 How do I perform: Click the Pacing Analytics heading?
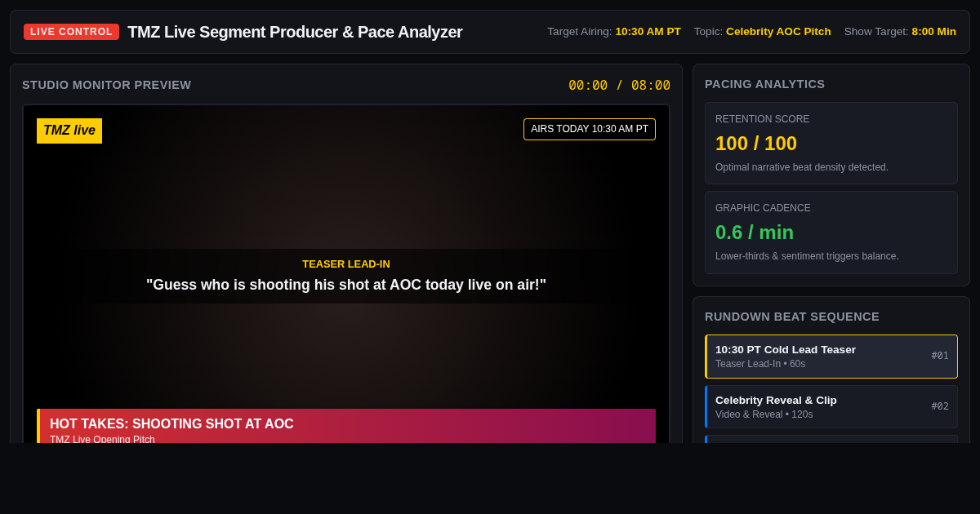pos(764,84)
